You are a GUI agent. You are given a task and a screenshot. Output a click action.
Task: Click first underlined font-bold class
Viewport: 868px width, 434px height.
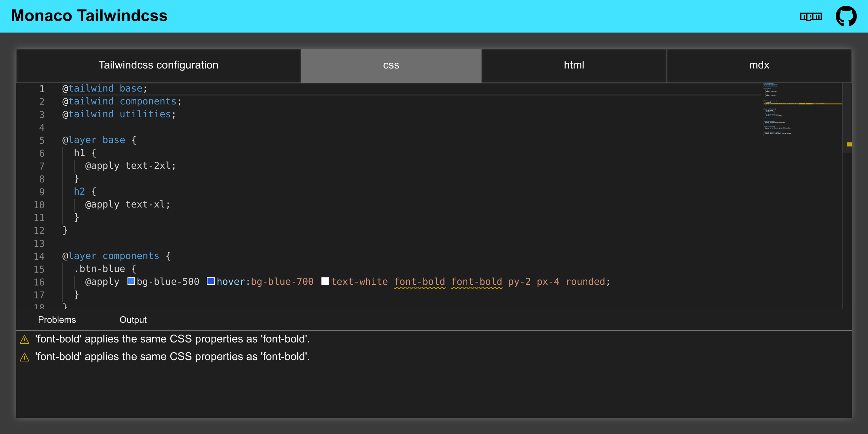[x=419, y=282]
